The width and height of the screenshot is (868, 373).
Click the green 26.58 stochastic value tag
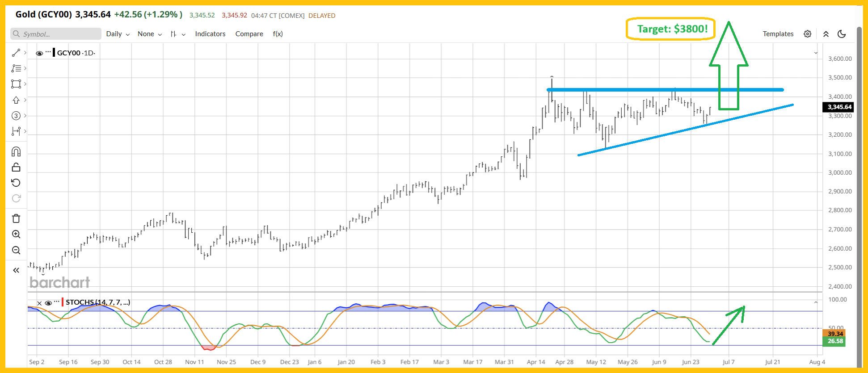834,341
